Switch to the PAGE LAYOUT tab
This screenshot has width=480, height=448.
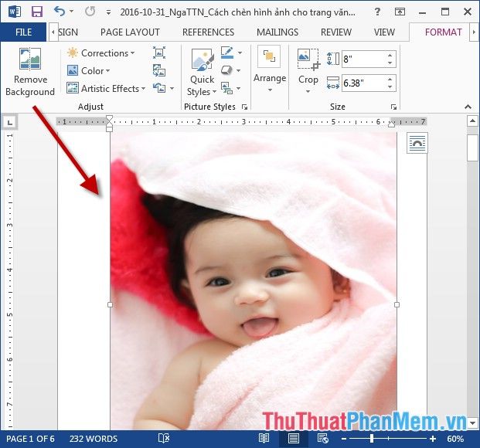[130, 32]
